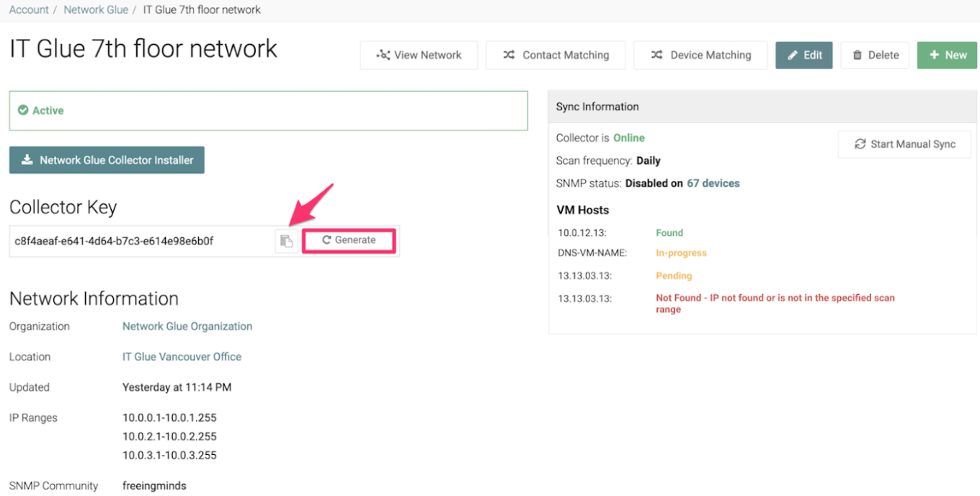
Task: Click the green Active check icon
Action: coord(23,110)
